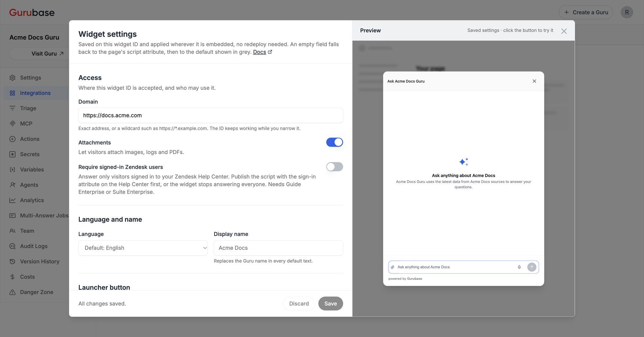Click the Launcher button heading
Image resolution: width=644 pixels, height=337 pixels.
pos(104,287)
